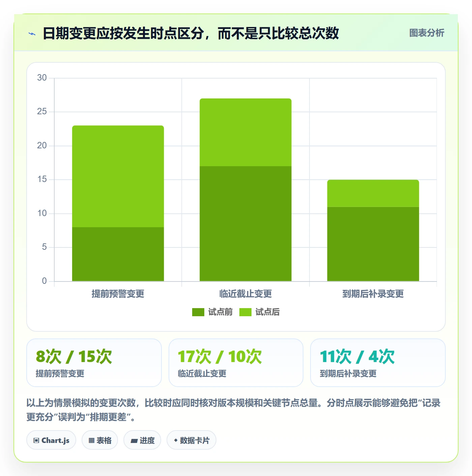Click the y-axis value 15
Screen dimensions: 472x476
click(42, 179)
